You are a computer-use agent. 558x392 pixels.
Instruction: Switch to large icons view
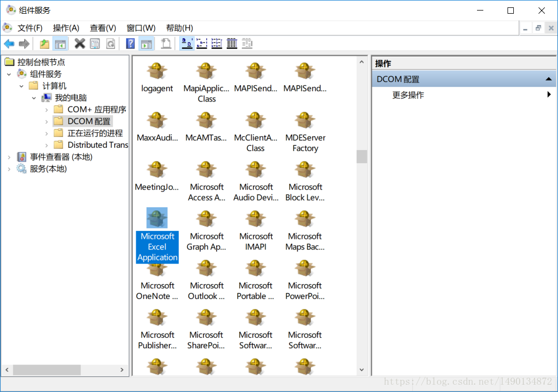tap(187, 44)
